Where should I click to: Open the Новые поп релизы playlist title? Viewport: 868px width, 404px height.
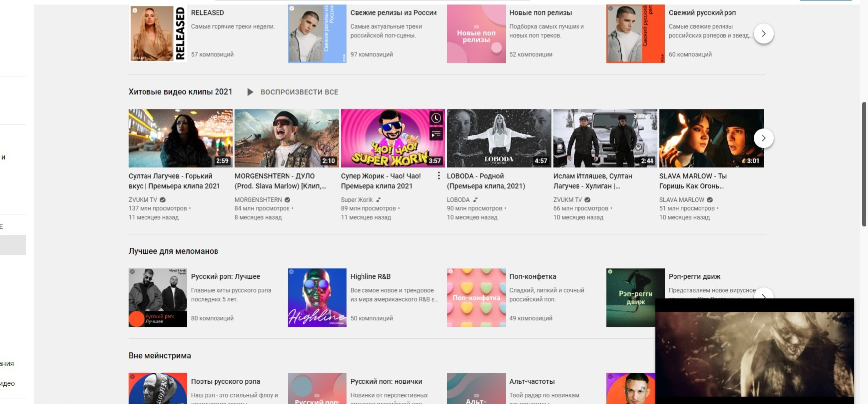pyautogui.click(x=540, y=13)
